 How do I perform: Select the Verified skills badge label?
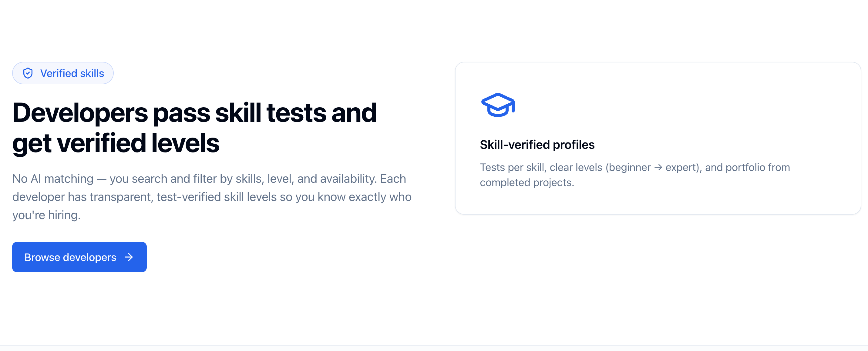pyautogui.click(x=72, y=73)
